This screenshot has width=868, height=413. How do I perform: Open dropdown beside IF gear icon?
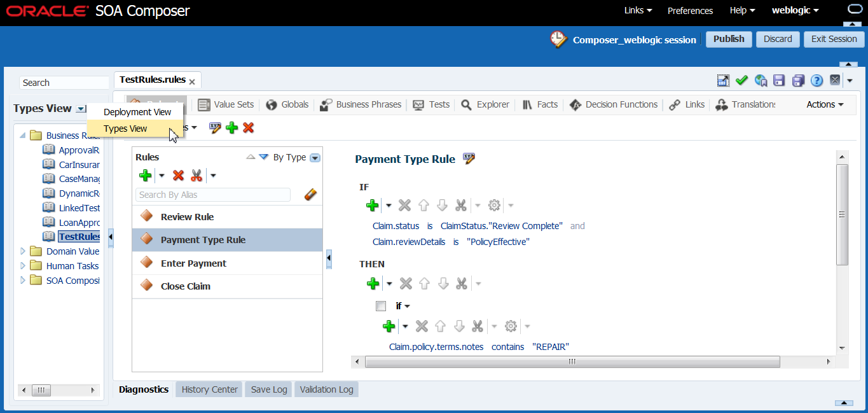[511, 206]
